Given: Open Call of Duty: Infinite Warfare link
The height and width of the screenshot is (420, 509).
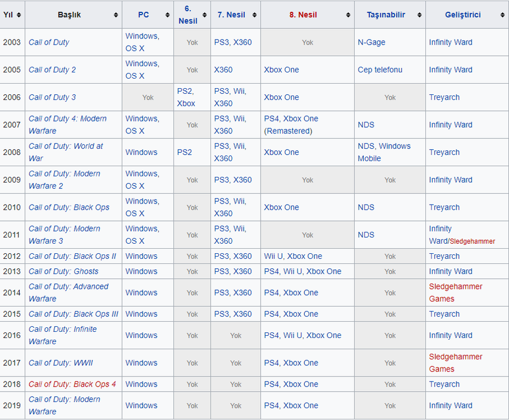Looking at the screenshot, I should click(x=63, y=335).
